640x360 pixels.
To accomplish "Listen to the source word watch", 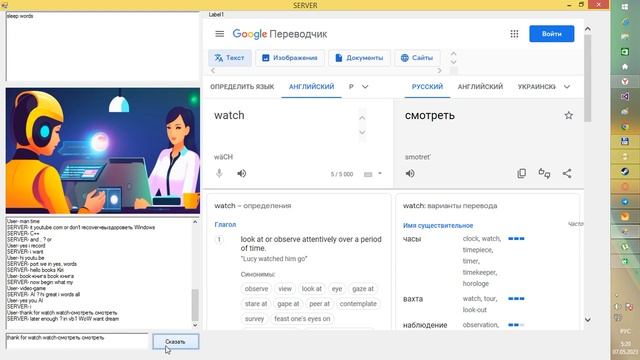I will (242, 173).
